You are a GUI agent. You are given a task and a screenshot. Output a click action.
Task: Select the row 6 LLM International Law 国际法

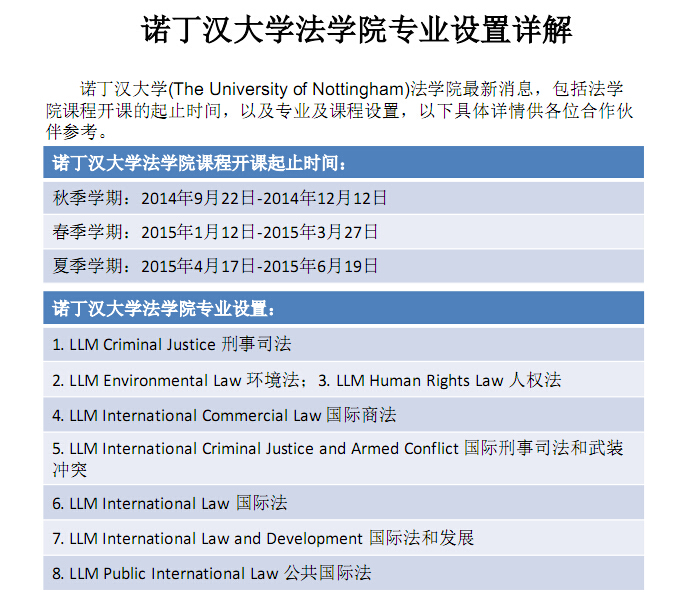[x=170, y=503]
